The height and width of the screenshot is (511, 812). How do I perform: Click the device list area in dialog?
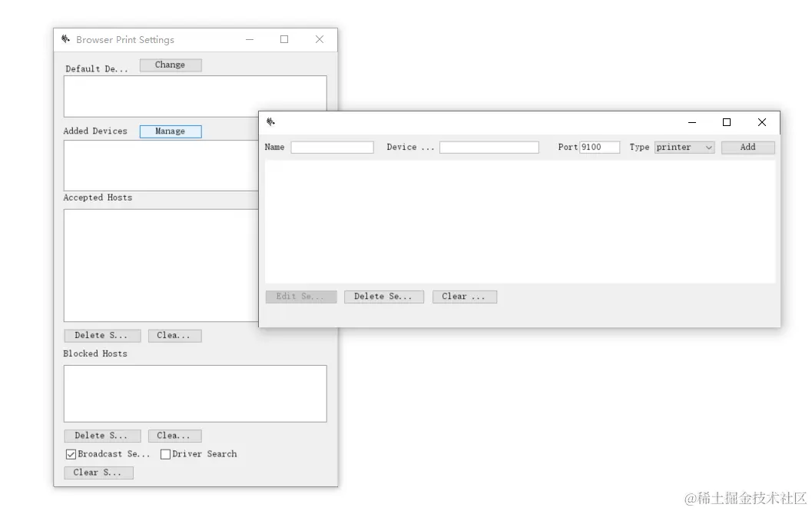click(520, 222)
